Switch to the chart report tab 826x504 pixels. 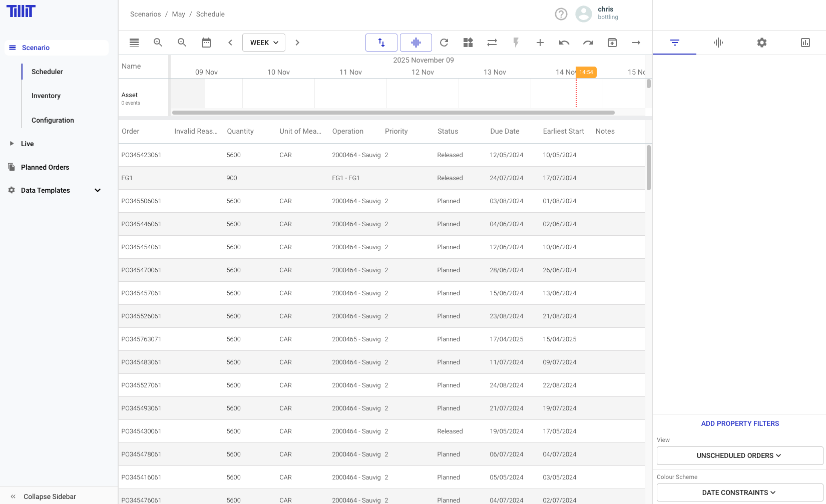click(805, 43)
